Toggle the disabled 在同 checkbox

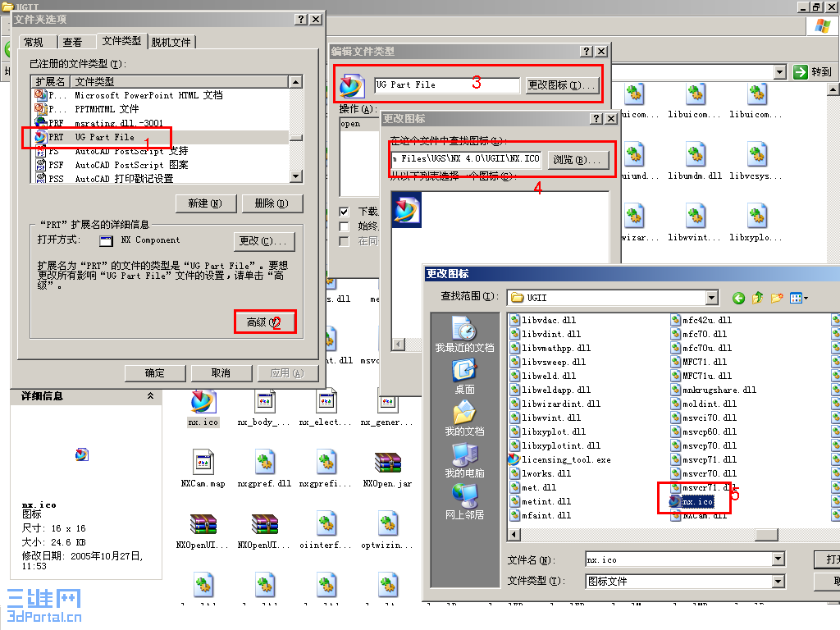click(x=344, y=242)
